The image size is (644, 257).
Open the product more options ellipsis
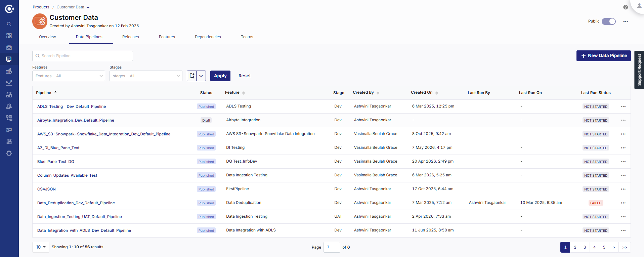[x=626, y=22]
